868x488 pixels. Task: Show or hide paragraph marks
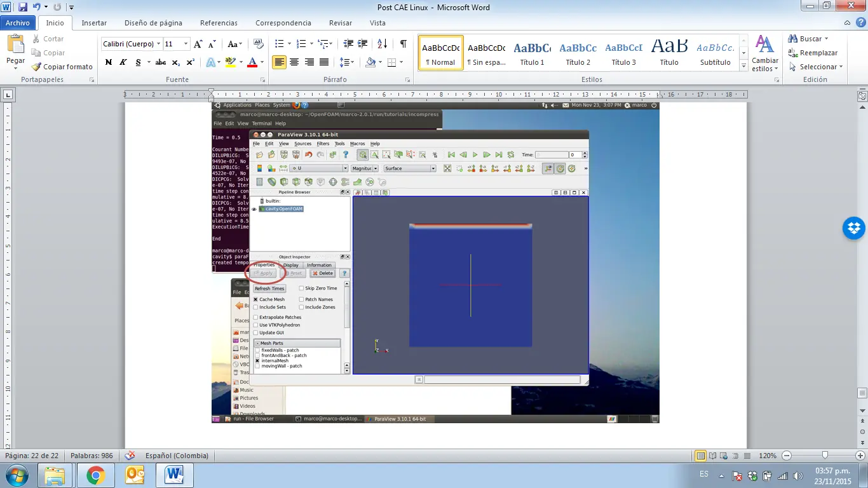coord(403,44)
